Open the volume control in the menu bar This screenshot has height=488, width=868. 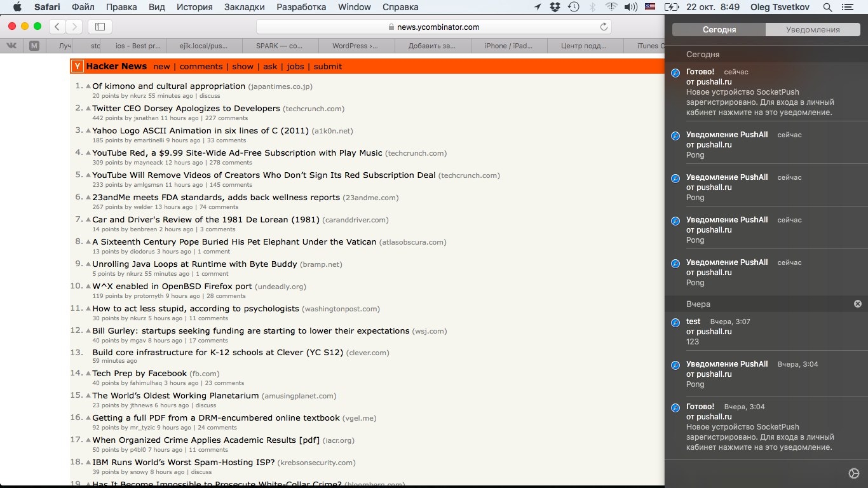[x=630, y=7]
